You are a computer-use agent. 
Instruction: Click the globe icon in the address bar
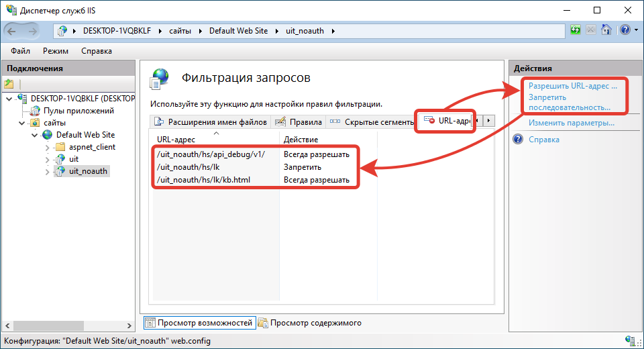coord(62,31)
